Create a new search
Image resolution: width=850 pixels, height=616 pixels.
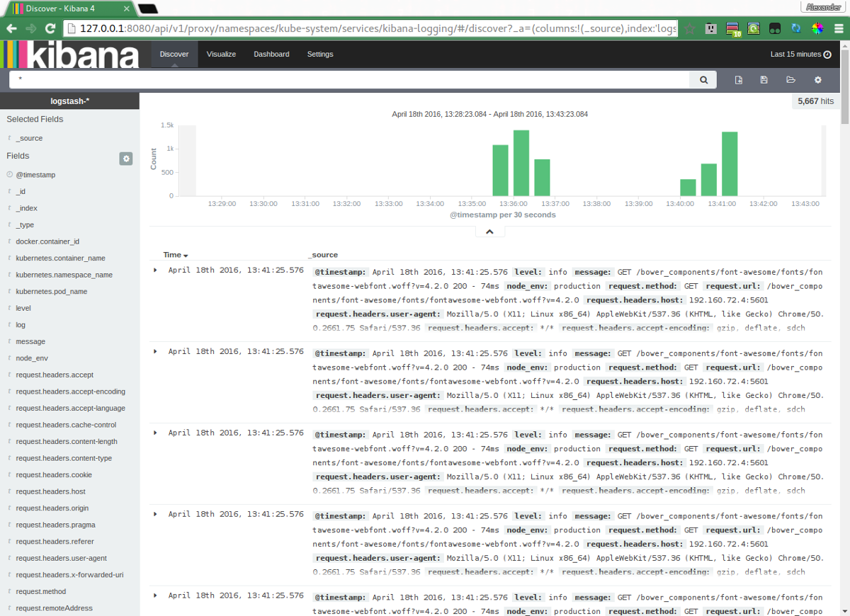click(x=738, y=79)
